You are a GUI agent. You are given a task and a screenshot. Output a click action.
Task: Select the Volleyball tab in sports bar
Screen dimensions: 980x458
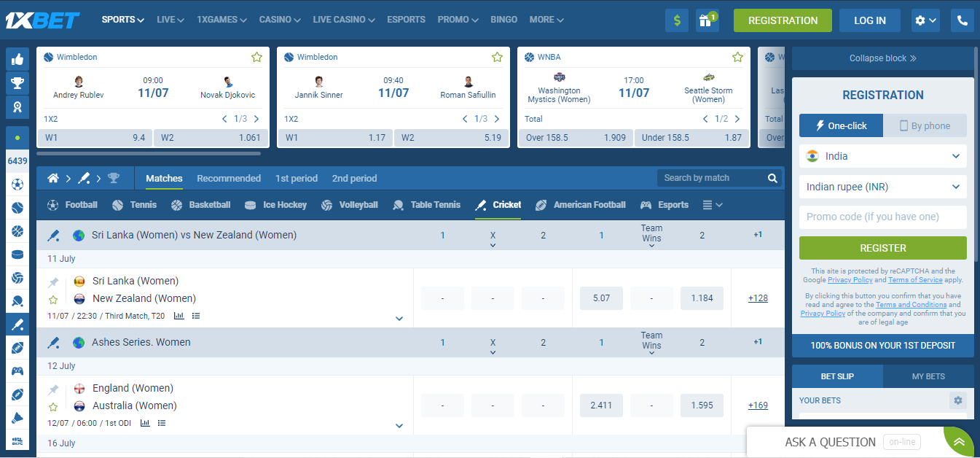point(349,205)
